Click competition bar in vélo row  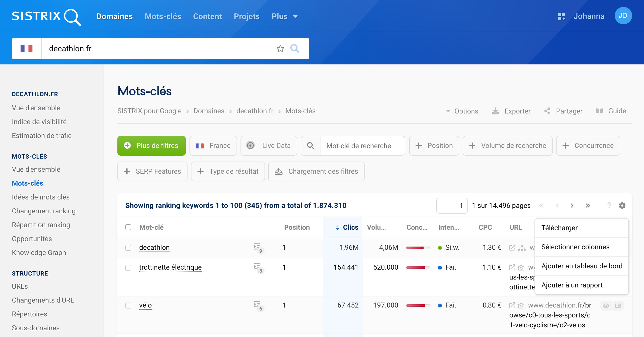[418, 306]
